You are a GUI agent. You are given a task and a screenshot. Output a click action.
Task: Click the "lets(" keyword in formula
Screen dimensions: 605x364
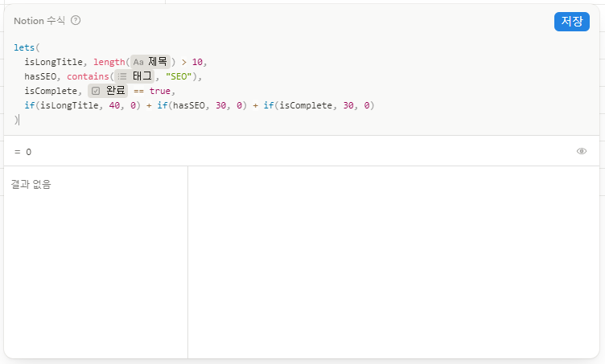click(x=27, y=47)
